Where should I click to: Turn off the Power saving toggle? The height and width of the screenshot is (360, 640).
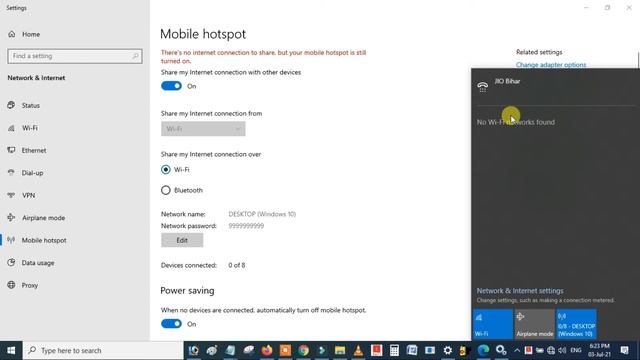[171, 324]
